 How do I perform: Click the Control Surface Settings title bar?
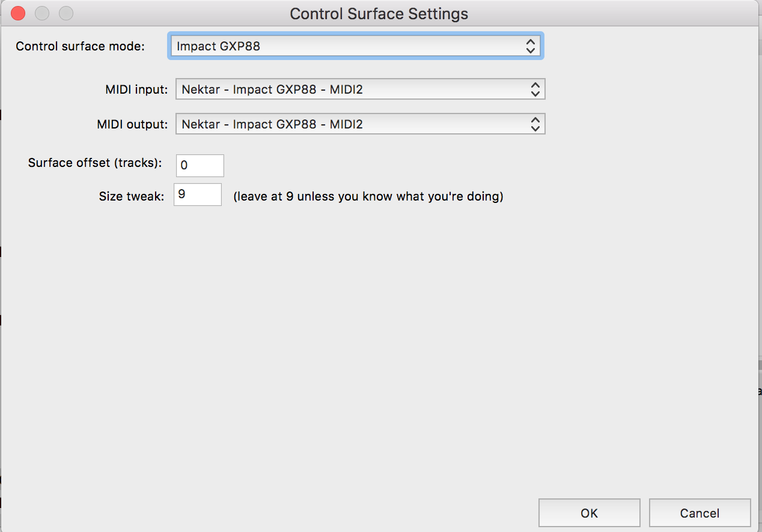click(x=379, y=13)
